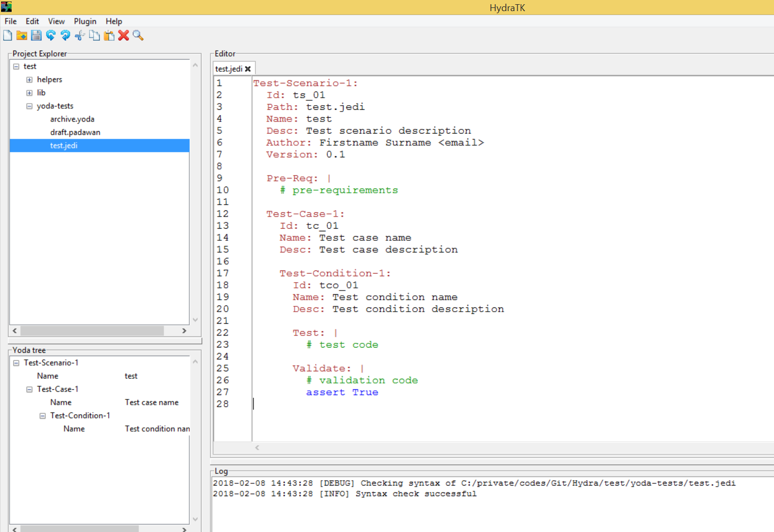Select the yoda-tests folder label
774x532 pixels.
(55, 106)
